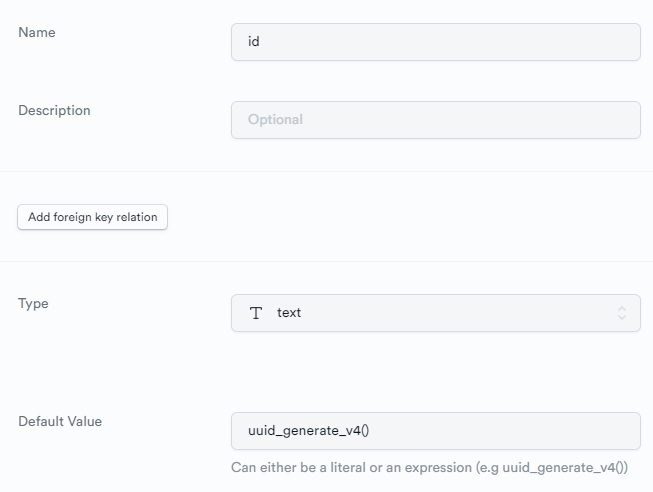Image resolution: width=653 pixels, height=492 pixels.
Task: Click the upper arrow of the Type chevron
Action: [x=622, y=309]
